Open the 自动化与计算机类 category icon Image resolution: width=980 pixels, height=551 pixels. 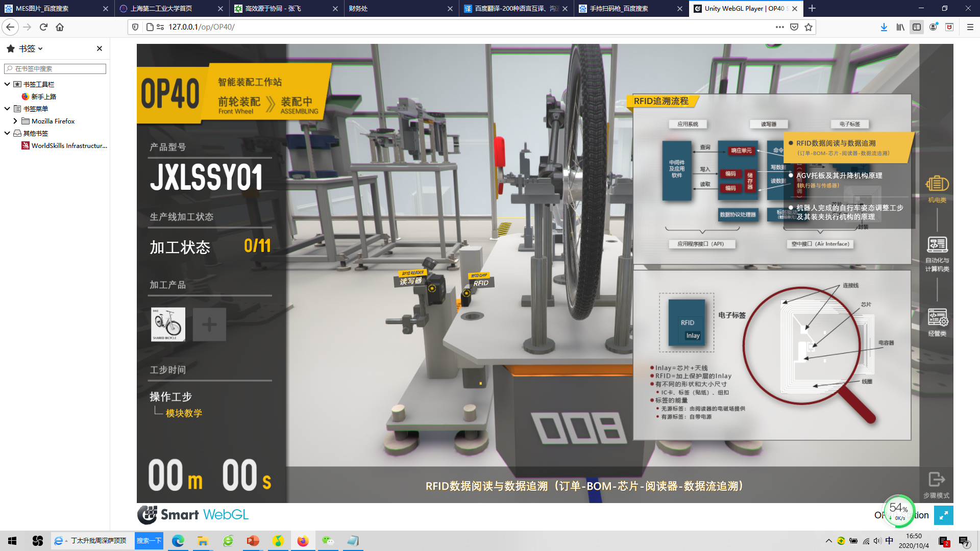937,254
